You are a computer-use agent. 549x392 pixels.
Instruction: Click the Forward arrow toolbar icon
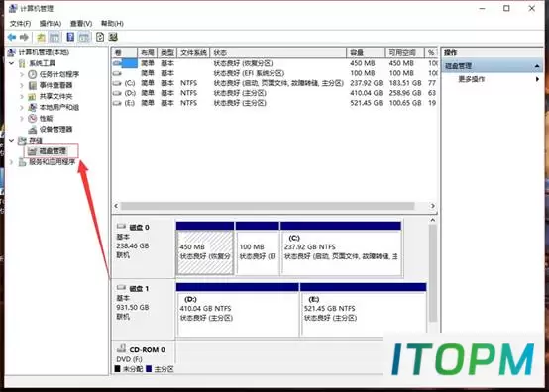coord(24,37)
